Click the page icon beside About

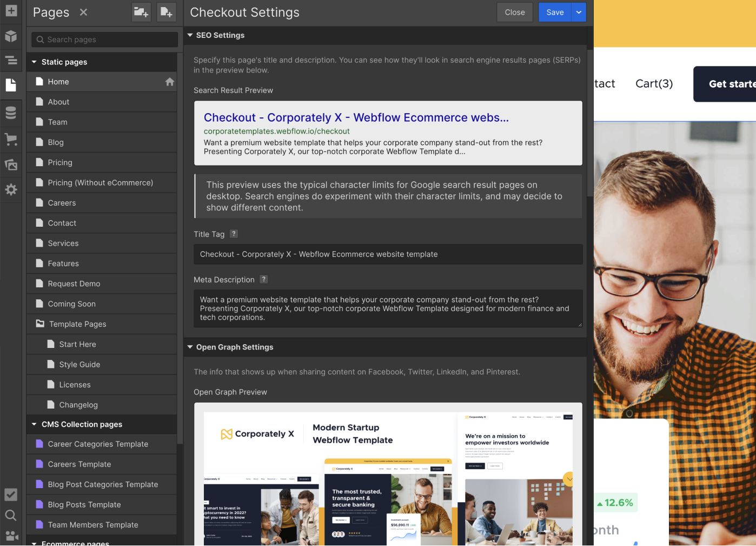tap(39, 102)
